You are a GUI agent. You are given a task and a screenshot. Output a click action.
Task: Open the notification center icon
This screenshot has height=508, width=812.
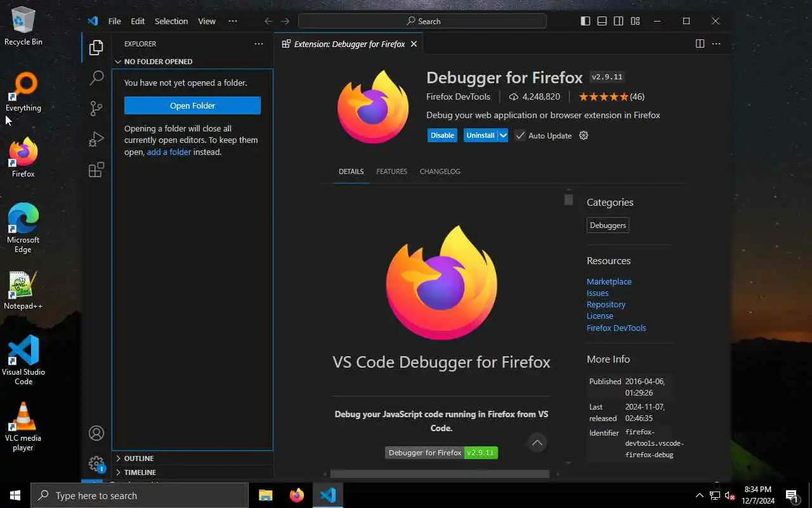[792, 495]
